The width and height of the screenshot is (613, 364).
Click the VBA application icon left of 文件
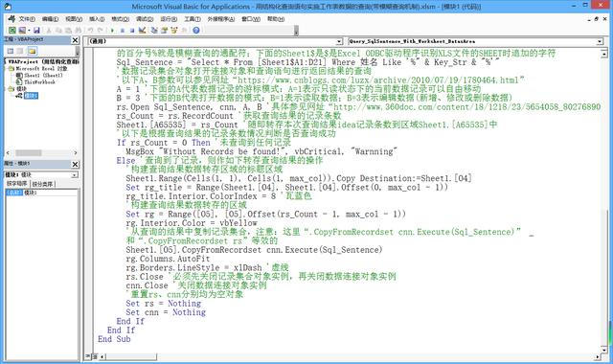pyautogui.click(x=11, y=19)
